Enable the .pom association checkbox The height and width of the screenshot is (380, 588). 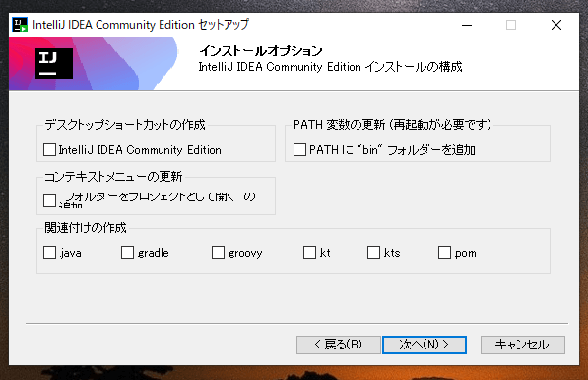[444, 253]
